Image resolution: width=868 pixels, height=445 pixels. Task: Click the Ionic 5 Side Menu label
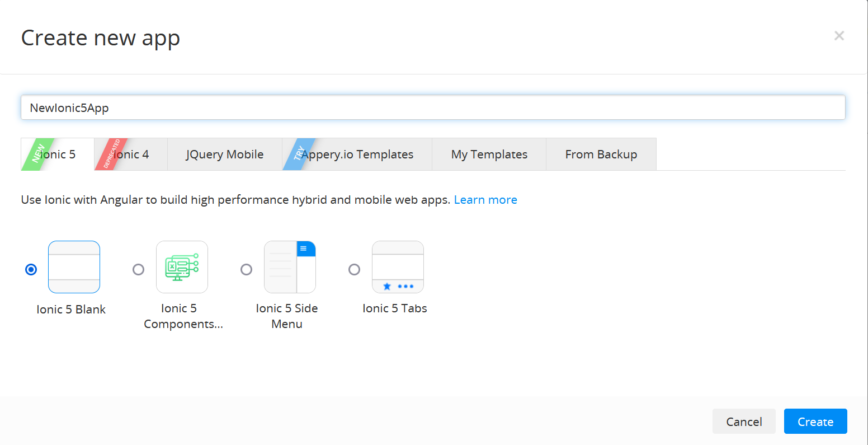pyautogui.click(x=287, y=316)
